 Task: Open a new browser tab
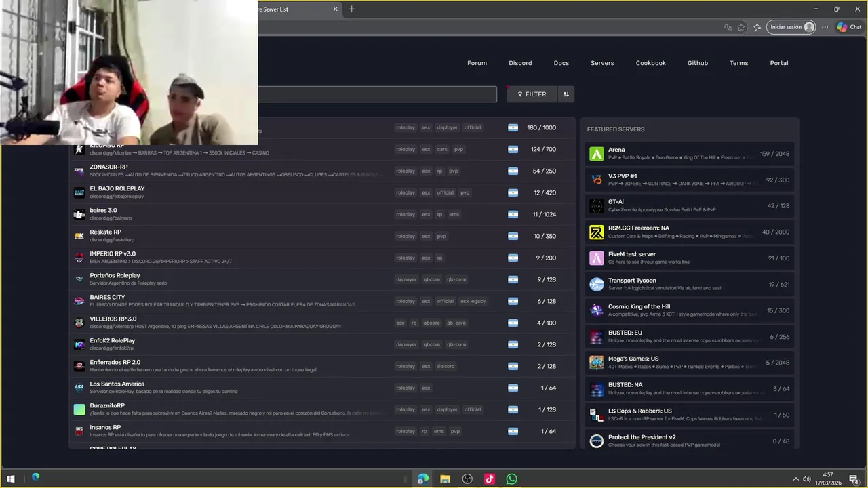tap(351, 9)
